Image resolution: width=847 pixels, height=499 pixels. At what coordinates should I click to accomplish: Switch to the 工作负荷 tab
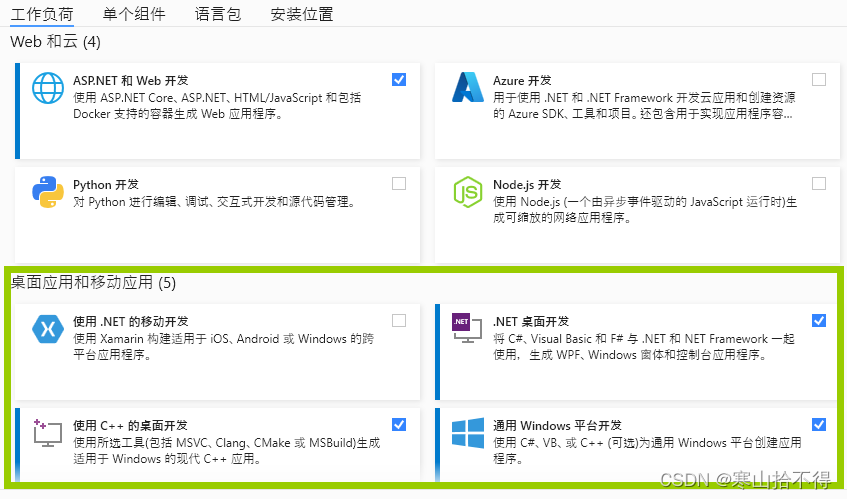[x=42, y=14]
